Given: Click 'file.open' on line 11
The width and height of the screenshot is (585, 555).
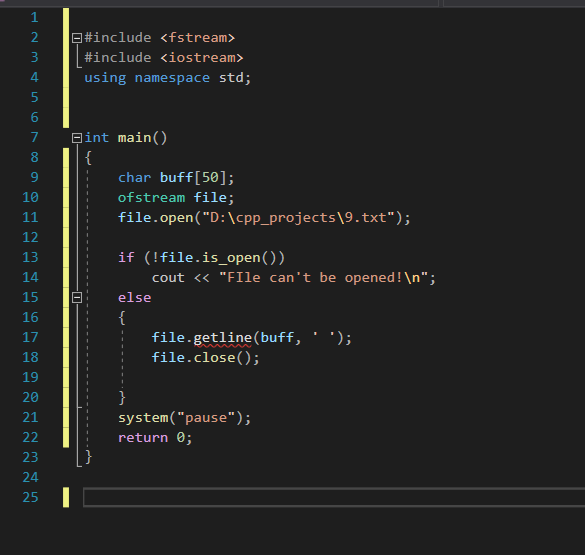Looking at the screenshot, I should click(x=156, y=217).
